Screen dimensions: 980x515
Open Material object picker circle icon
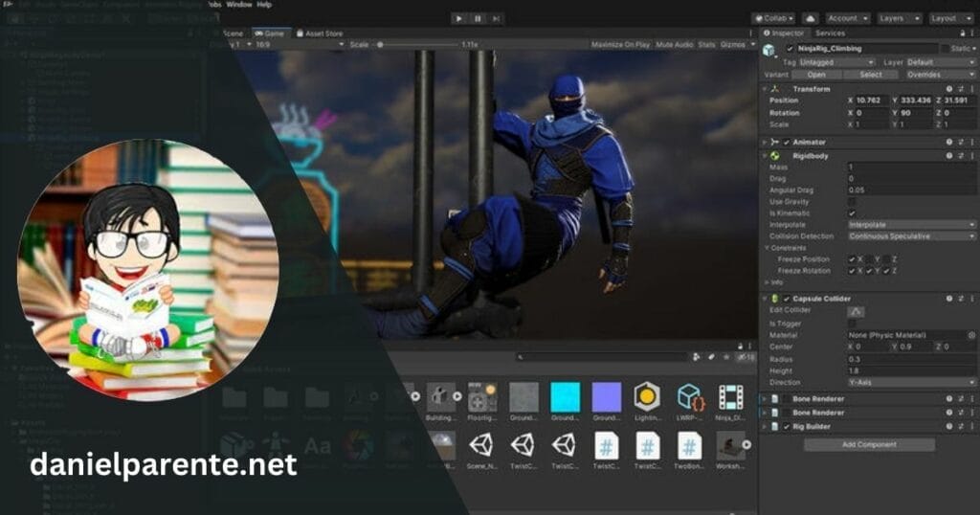(x=972, y=335)
